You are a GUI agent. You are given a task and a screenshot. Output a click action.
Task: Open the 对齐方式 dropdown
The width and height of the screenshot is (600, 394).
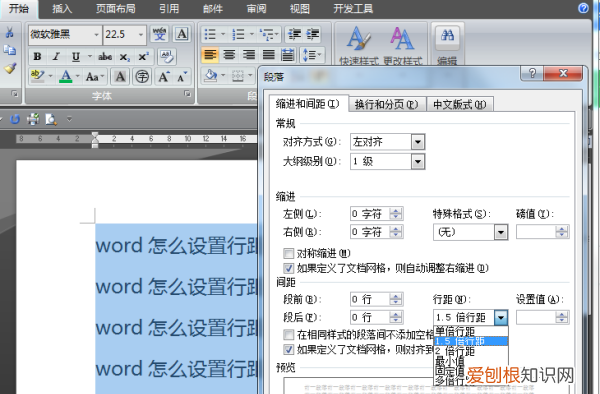click(x=418, y=142)
